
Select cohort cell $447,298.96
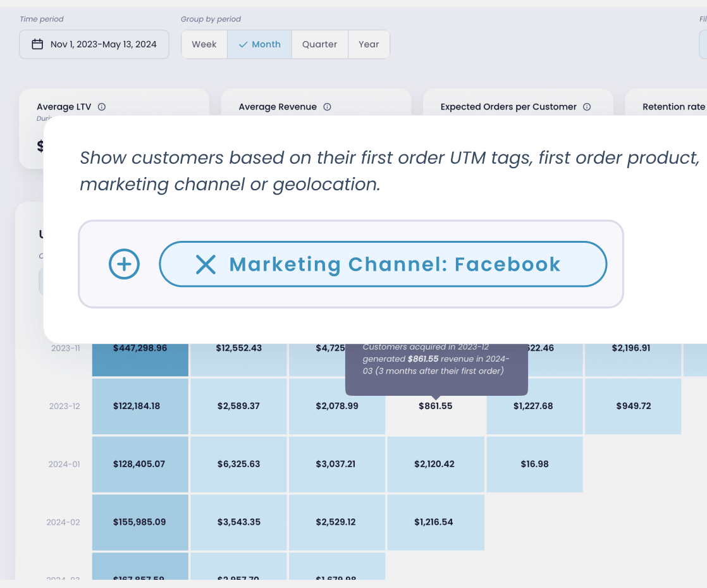140,359
